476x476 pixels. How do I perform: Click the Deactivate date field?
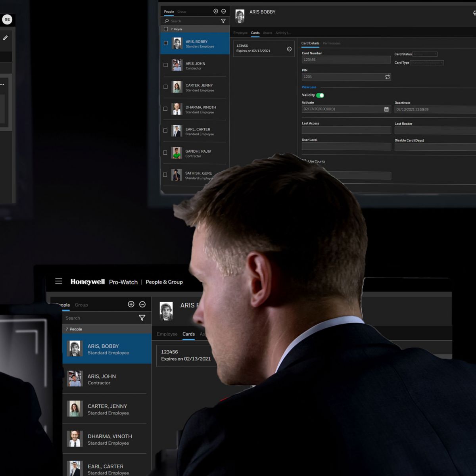point(435,109)
